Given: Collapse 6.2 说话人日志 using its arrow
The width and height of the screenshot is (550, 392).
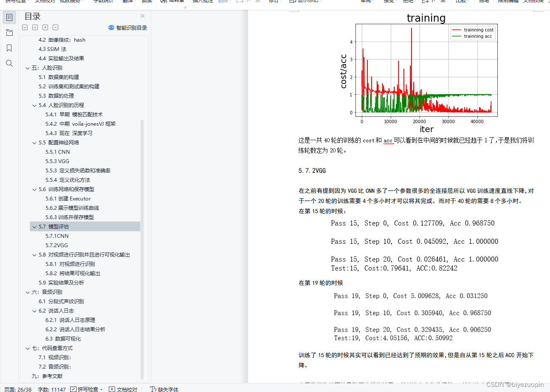Looking at the screenshot, I should point(34,311).
